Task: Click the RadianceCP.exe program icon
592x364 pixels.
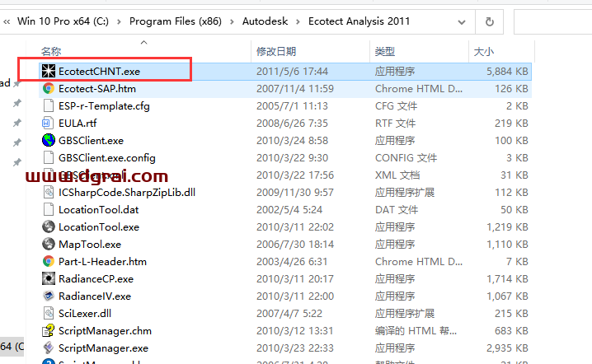Action: (49, 278)
